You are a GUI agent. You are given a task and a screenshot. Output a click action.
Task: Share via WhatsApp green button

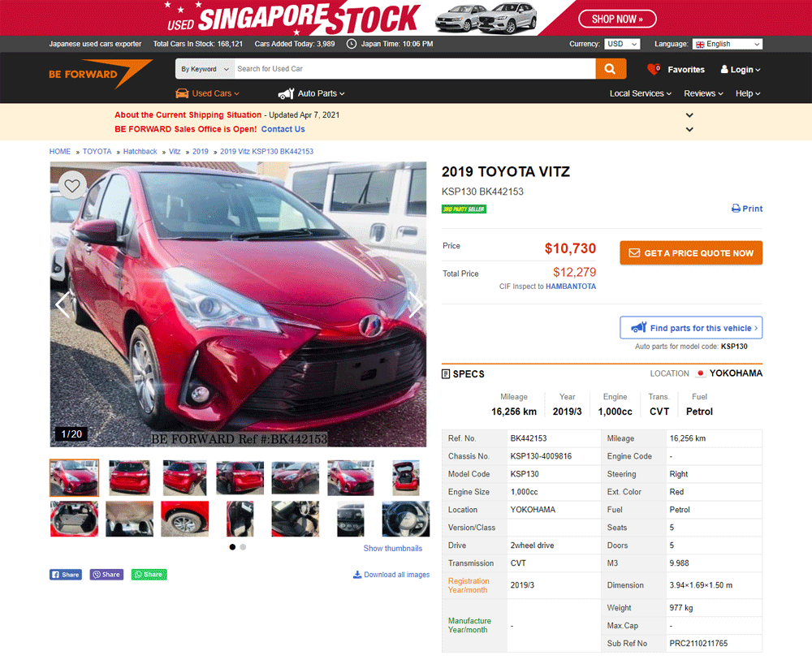[149, 575]
